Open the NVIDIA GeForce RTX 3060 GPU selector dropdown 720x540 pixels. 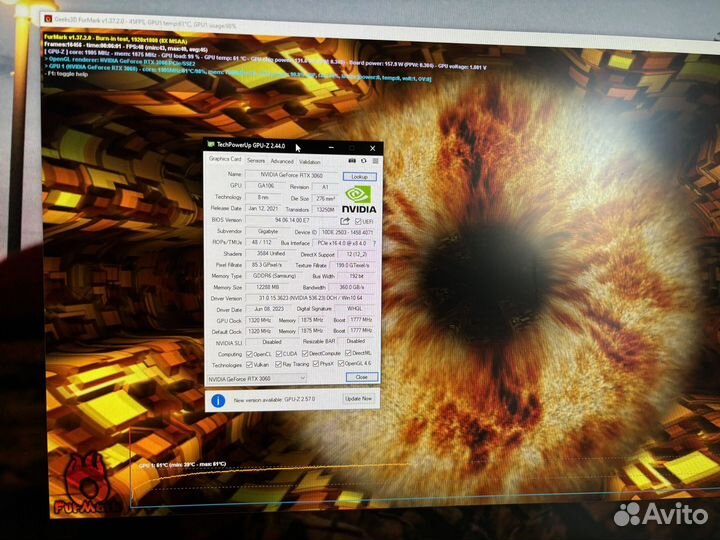(x=257, y=379)
